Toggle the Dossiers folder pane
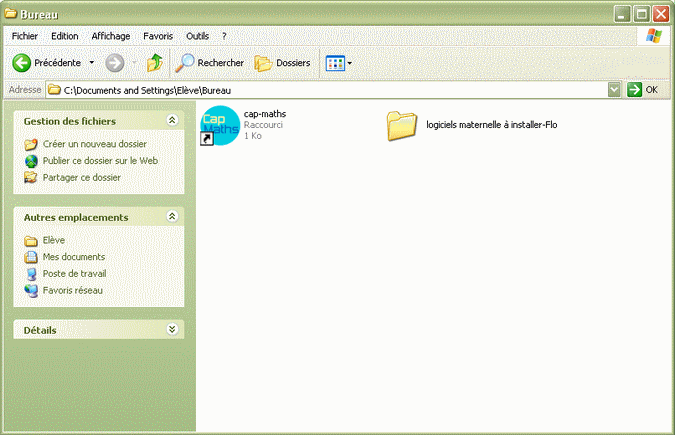 (x=282, y=63)
